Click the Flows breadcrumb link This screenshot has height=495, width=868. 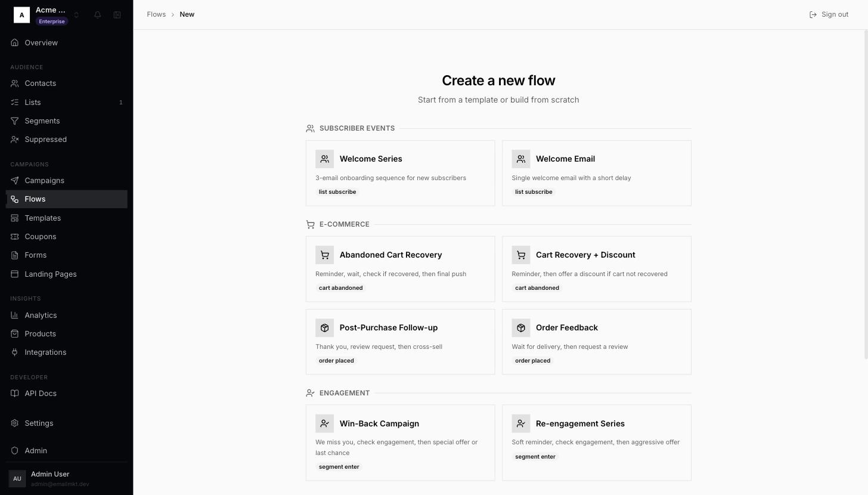(x=156, y=14)
